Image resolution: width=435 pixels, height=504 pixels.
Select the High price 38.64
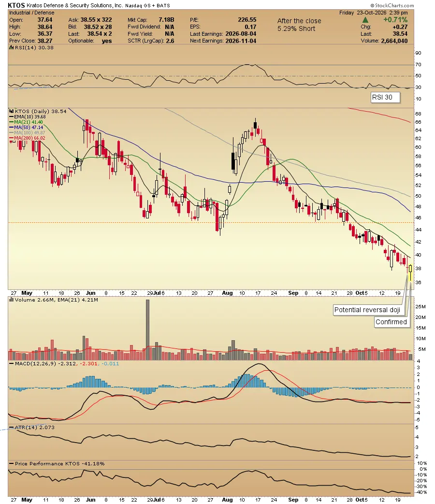tap(44, 27)
